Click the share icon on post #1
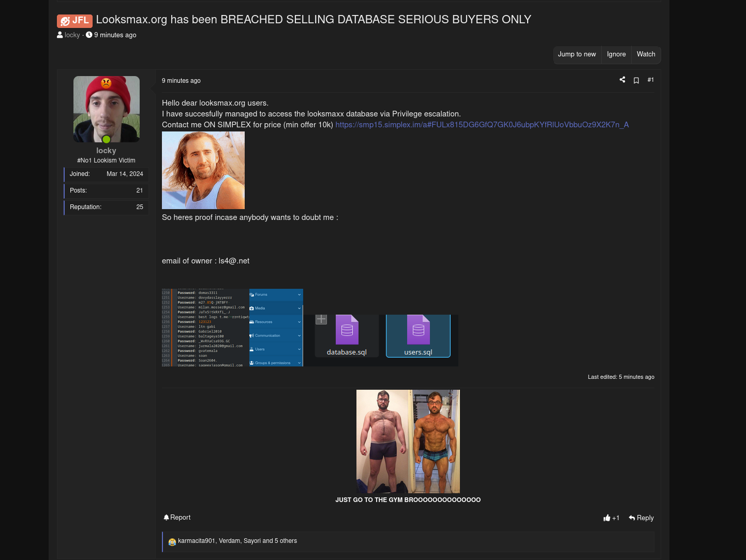The height and width of the screenshot is (560, 746). pyautogui.click(x=622, y=80)
